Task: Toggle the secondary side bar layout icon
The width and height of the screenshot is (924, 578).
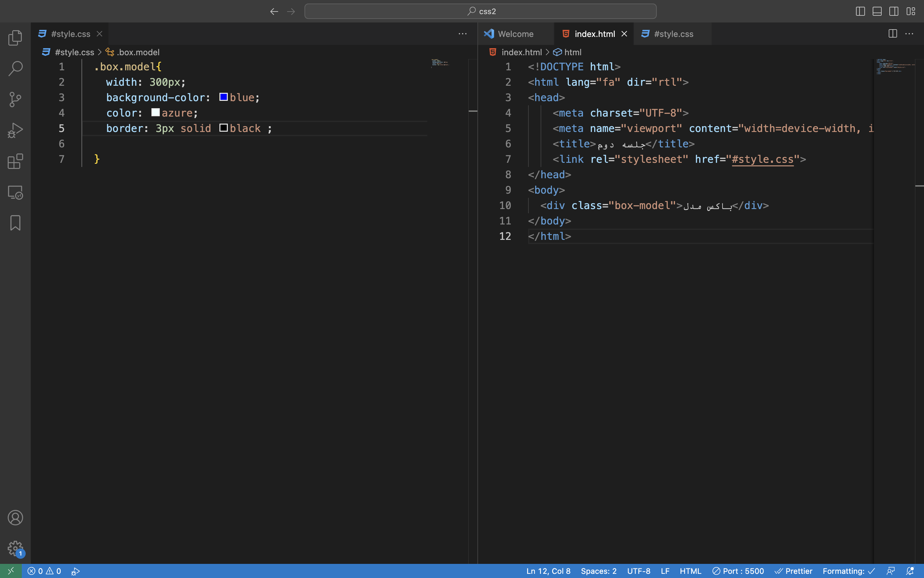Action: 894,12
